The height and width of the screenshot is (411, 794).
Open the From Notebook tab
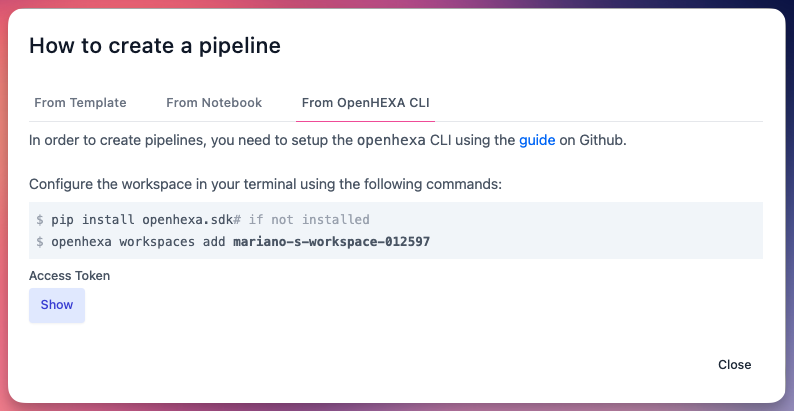[x=214, y=103]
